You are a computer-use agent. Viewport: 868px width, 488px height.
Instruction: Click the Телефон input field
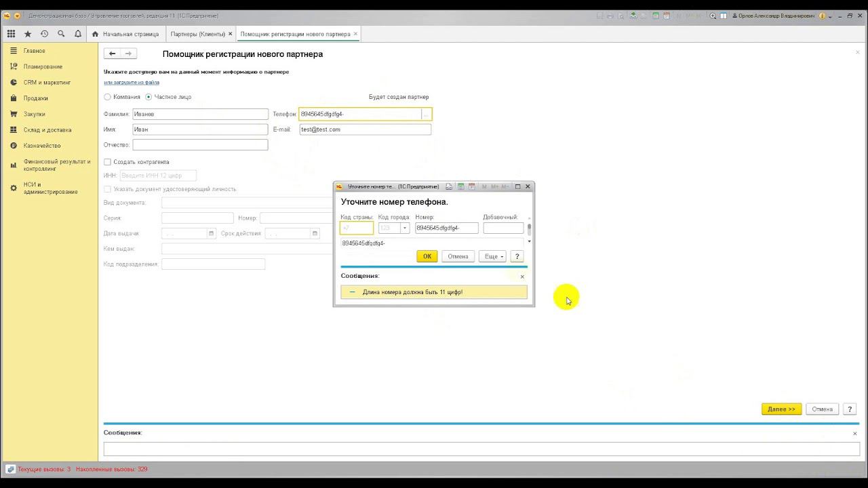coord(360,115)
